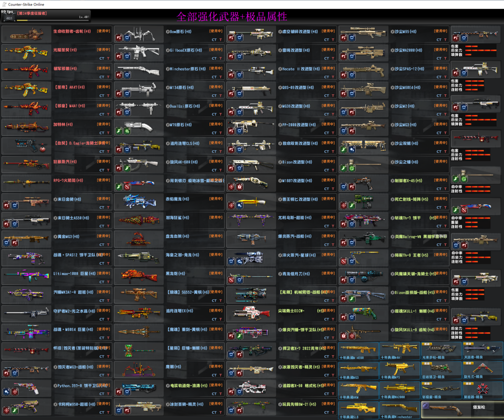Click the red gun icon on 沙尘M95 row
Image resolution: width=504 pixels, height=420 pixels.
point(343,38)
